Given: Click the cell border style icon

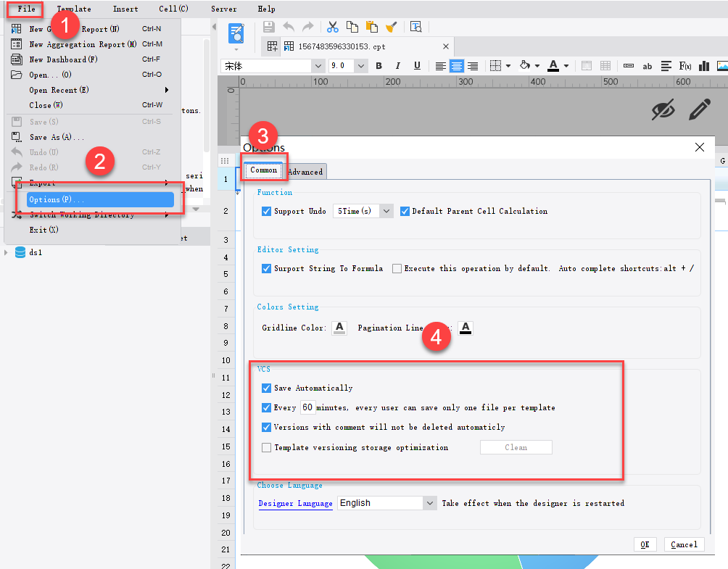Looking at the screenshot, I should pos(496,66).
